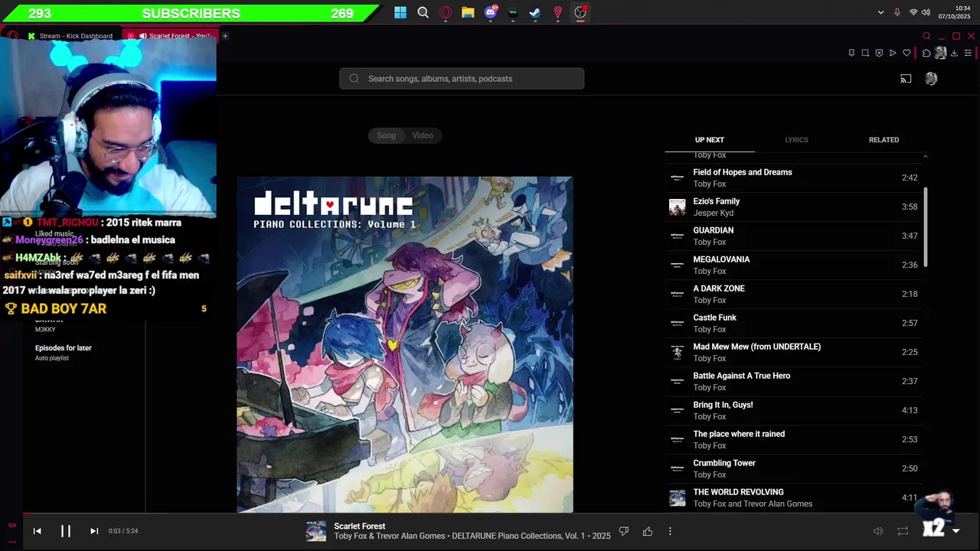Open File Explorer from the taskbar

[x=468, y=12]
